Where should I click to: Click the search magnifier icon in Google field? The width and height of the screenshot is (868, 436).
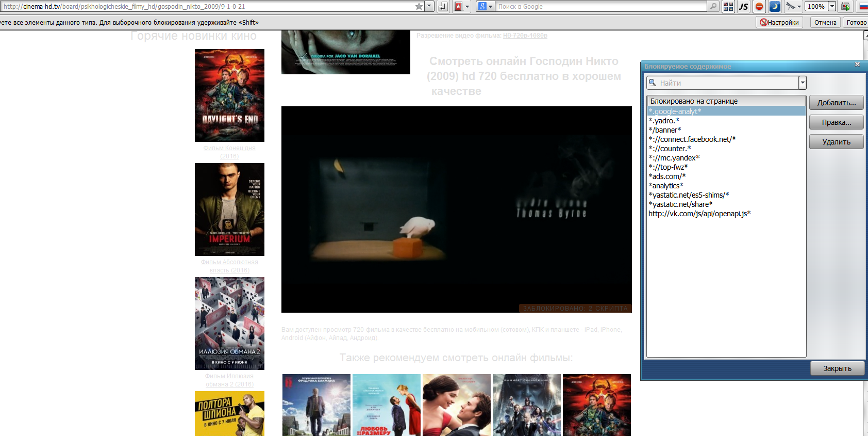713,7
